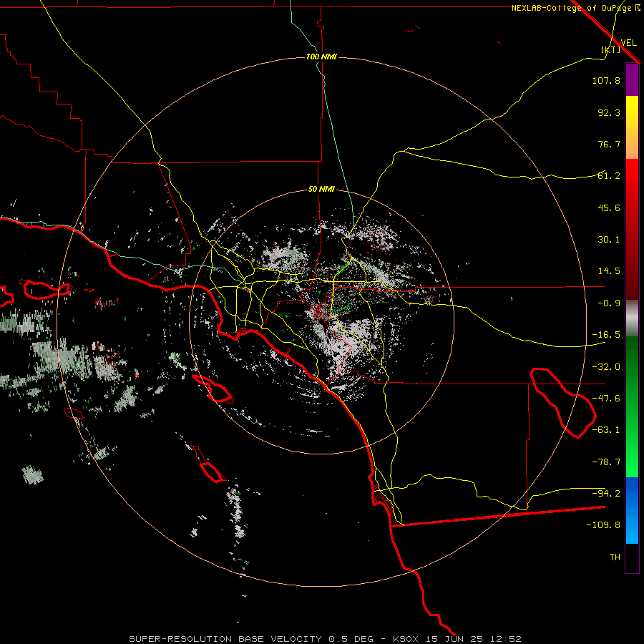Click the purple segment of the color bar

632,79
